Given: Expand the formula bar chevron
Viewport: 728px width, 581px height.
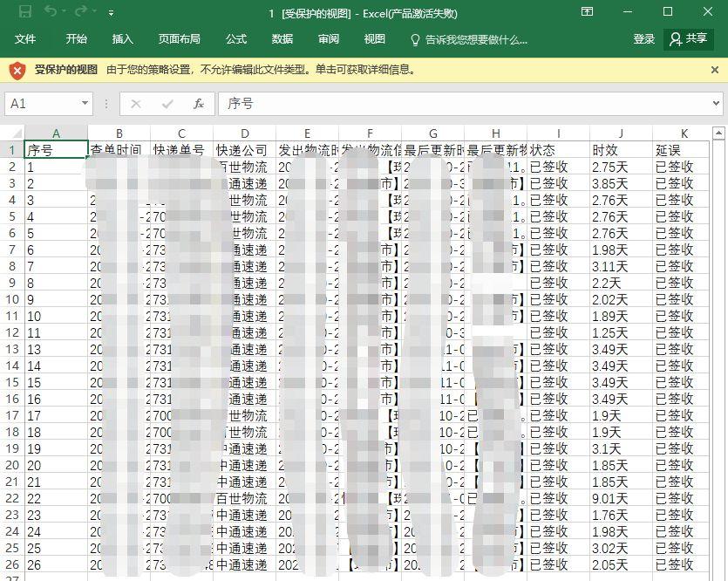Looking at the screenshot, I should point(716,104).
